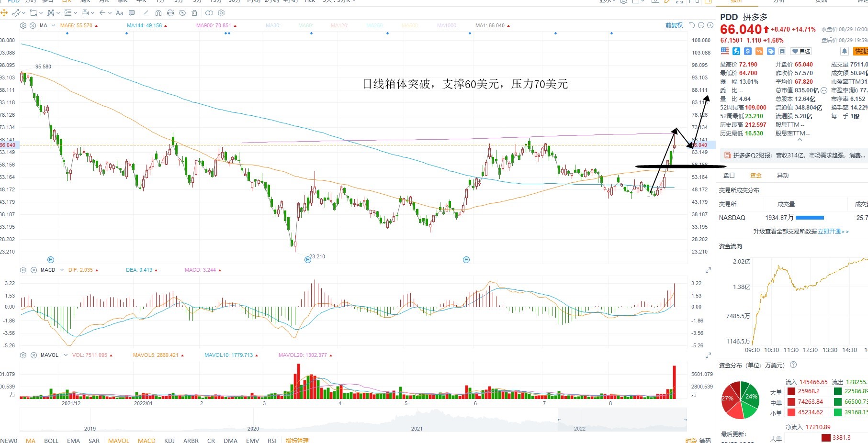The height and width of the screenshot is (443, 868).
Task: Open the 资金分布 help question icon
Action: 793,365
